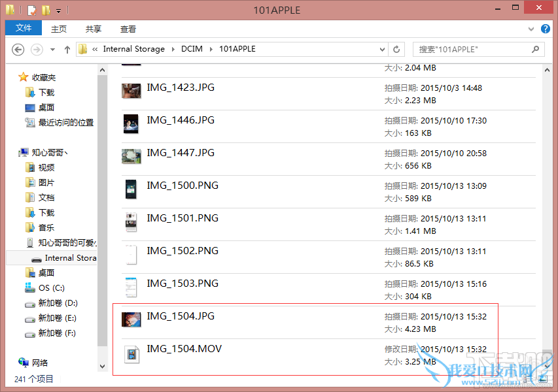Select the IMG_1502.PNG thumbnail
The width and height of the screenshot is (558, 392).
click(x=131, y=254)
